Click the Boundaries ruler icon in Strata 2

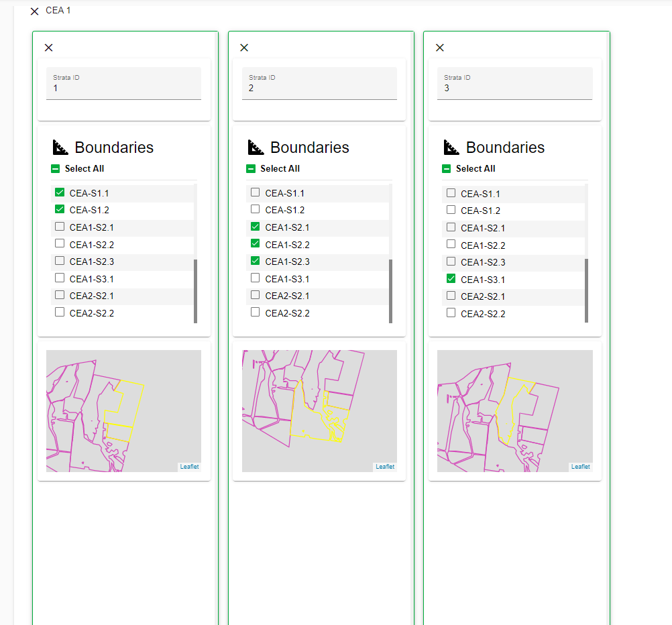pos(256,148)
